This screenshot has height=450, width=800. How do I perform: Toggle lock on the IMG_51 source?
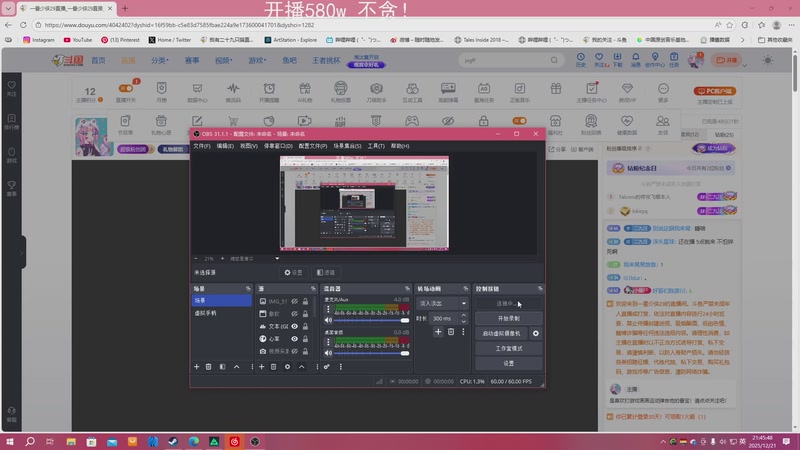click(x=305, y=302)
